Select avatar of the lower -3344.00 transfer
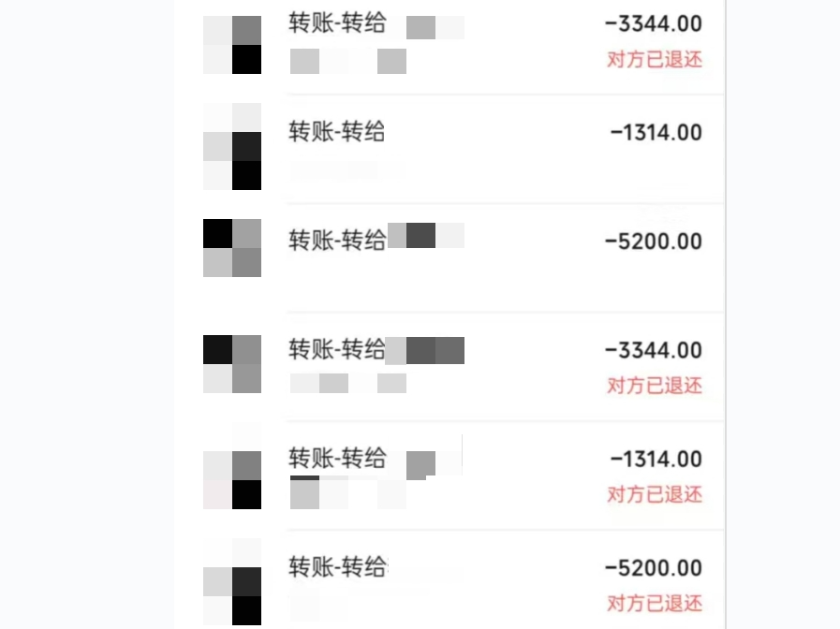The image size is (840, 629). [232, 364]
